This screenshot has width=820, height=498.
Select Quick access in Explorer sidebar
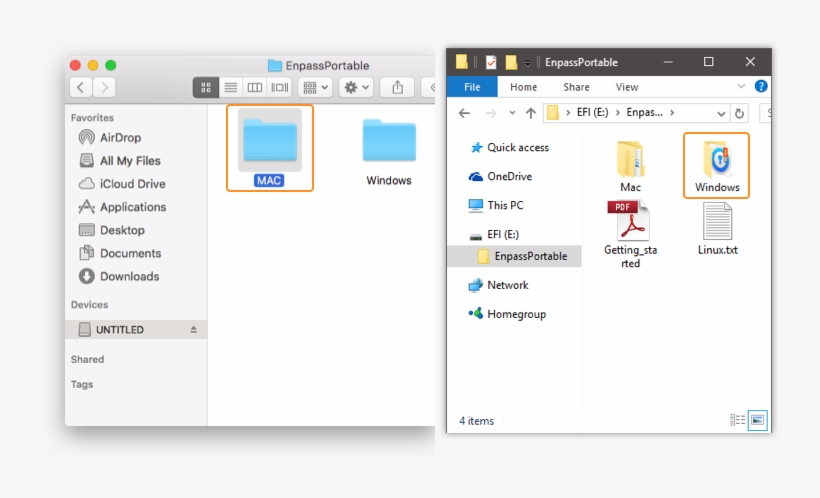pyautogui.click(x=517, y=147)
